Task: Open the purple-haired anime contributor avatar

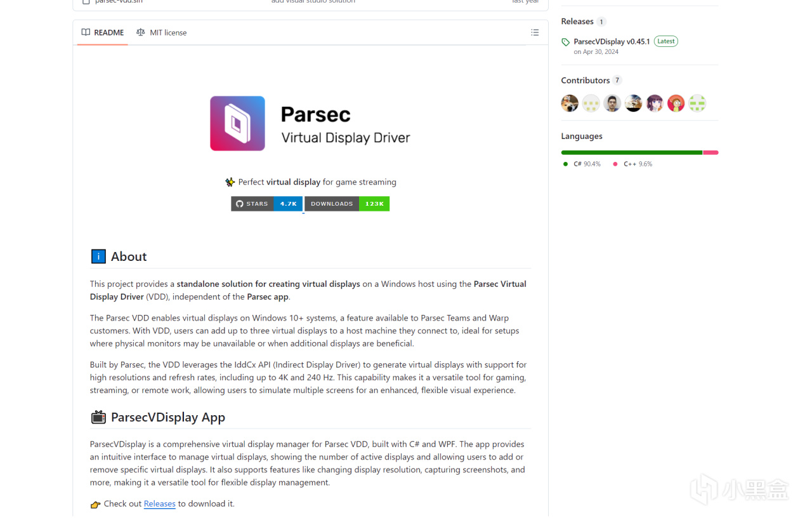Action: point(655,103)
